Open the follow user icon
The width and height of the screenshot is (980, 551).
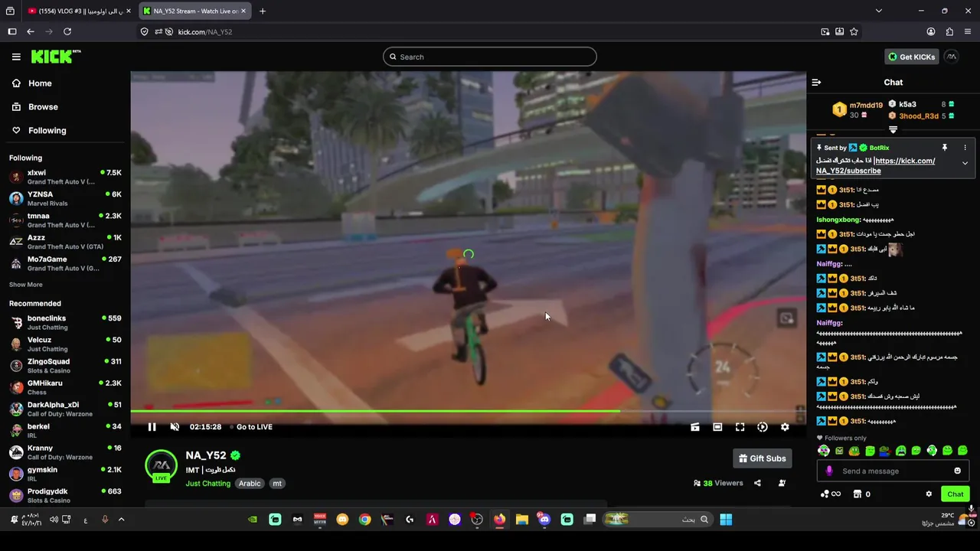pos(782,483)
